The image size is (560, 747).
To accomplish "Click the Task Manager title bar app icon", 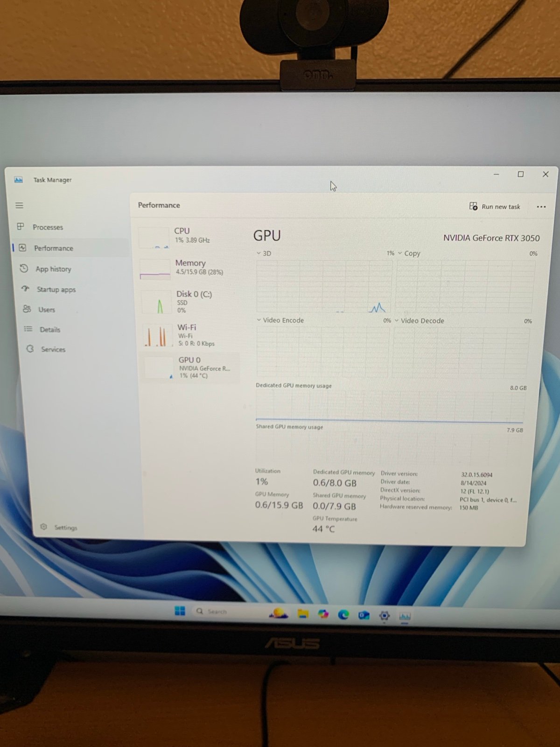I will pos(19,180).
